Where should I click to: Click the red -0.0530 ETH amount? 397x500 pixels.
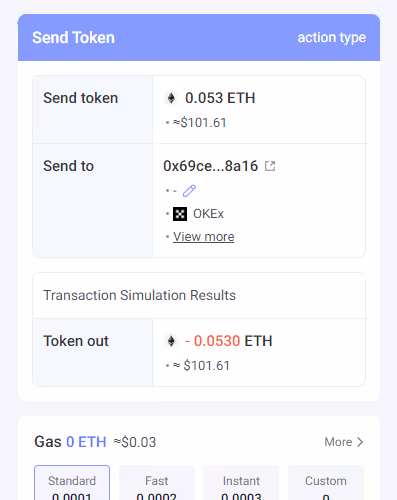[x=228, y=341]
